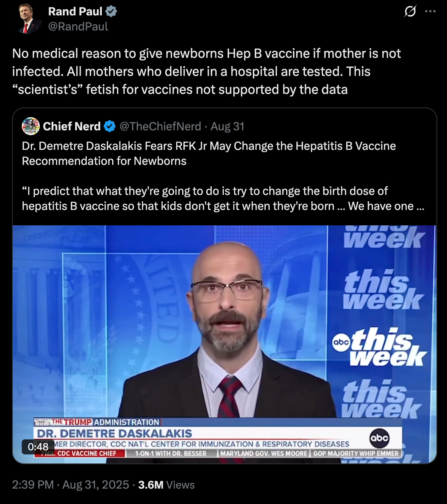
Task: Click the 2:39 PM Aug 31, 2025 timestamp
Action: pyautogui.click(x=70, y=485)
